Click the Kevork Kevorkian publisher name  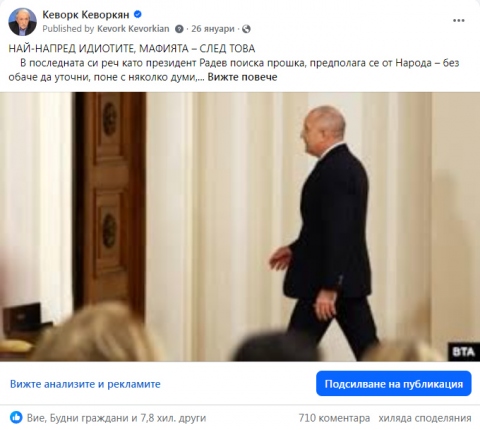133,29
